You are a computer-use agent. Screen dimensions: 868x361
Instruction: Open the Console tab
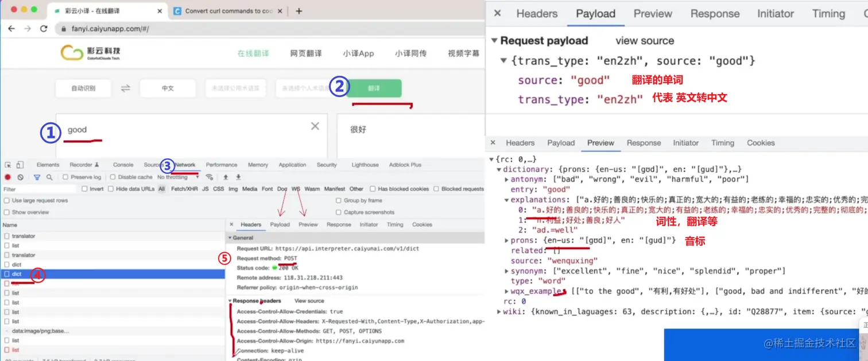point(123,165)
